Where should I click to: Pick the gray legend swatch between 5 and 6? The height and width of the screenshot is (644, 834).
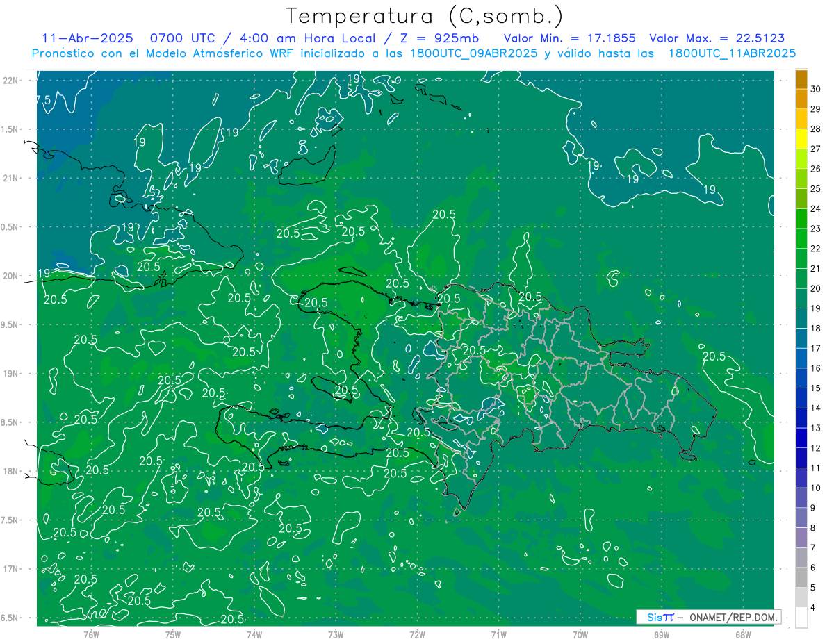(801, 578)
